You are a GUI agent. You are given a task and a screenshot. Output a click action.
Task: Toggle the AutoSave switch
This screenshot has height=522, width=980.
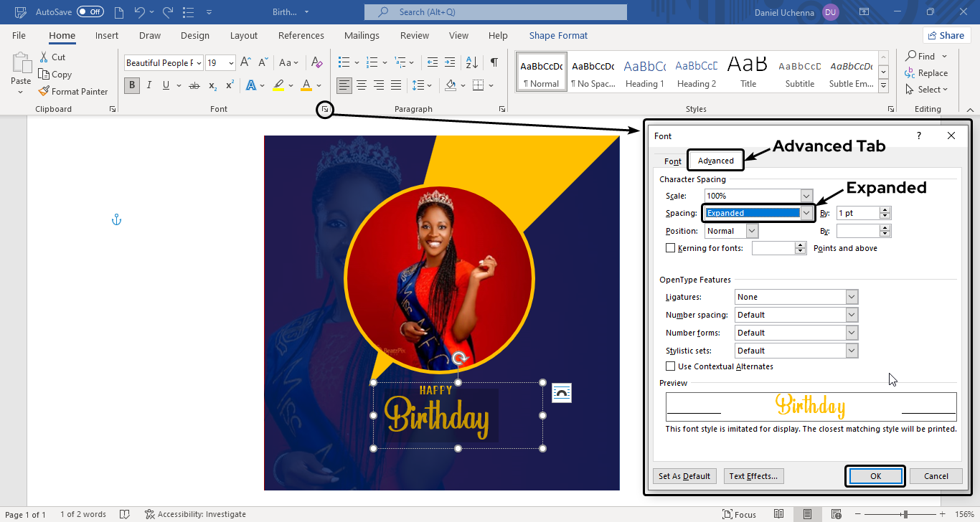coord(90,12)
